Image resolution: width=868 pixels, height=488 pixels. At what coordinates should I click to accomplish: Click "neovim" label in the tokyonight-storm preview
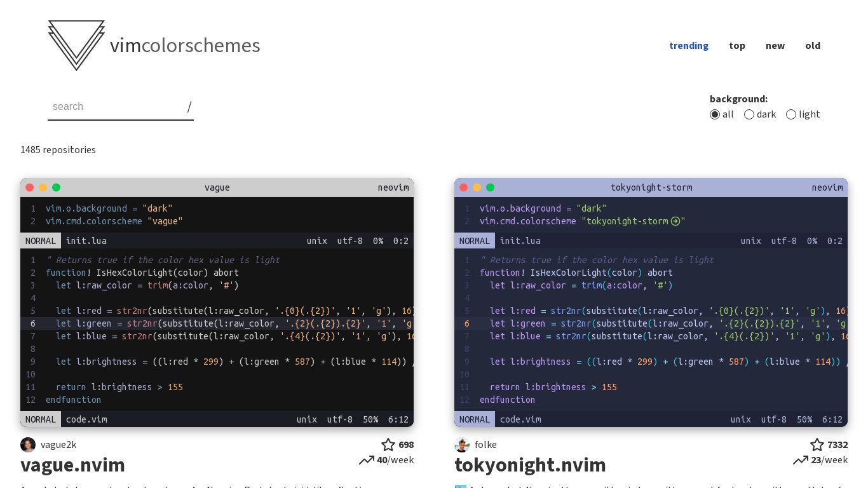[x=827, y=187]
